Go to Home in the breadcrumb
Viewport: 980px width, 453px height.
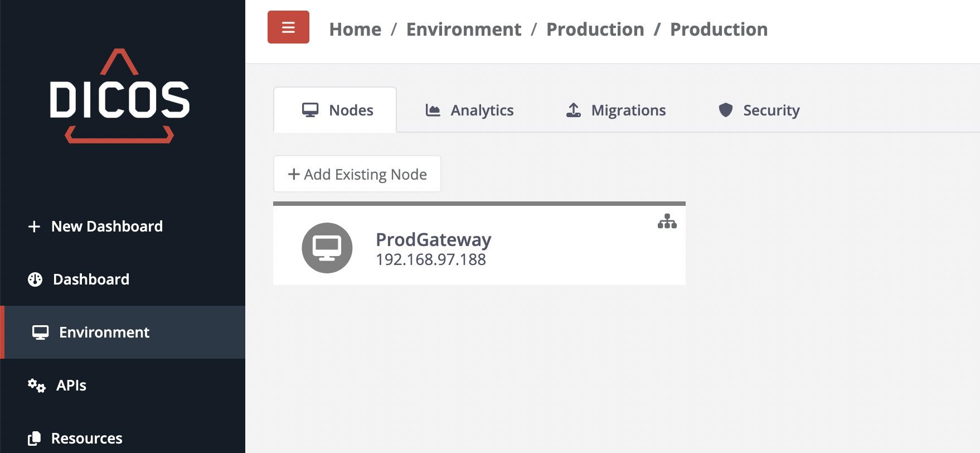(356, 29)
